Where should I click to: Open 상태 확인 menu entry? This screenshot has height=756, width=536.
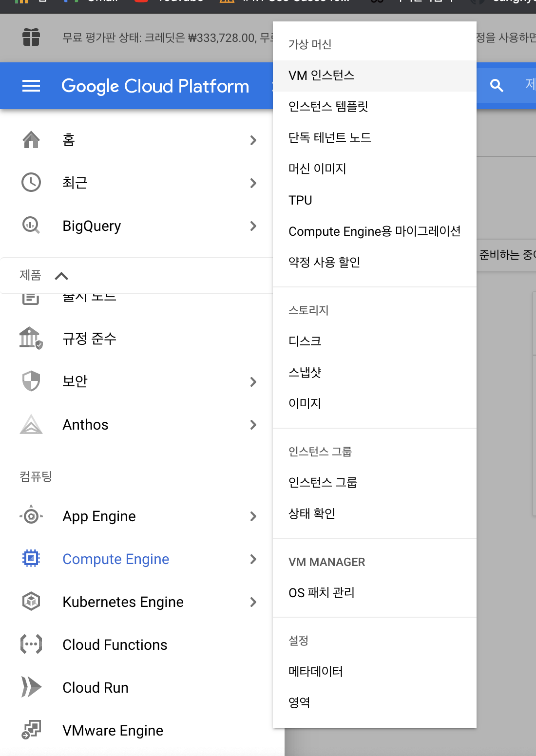375,513
